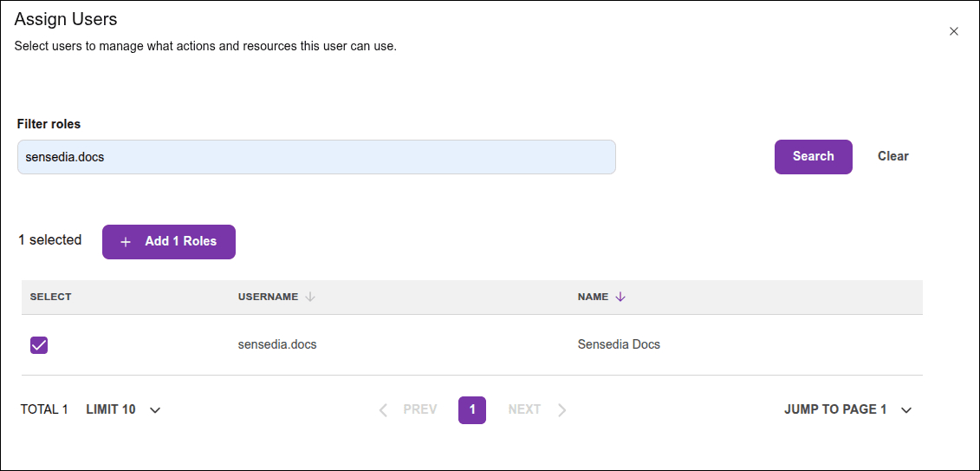Go to the PREV page
980x471 pixels.
click(x=420, y=409)
